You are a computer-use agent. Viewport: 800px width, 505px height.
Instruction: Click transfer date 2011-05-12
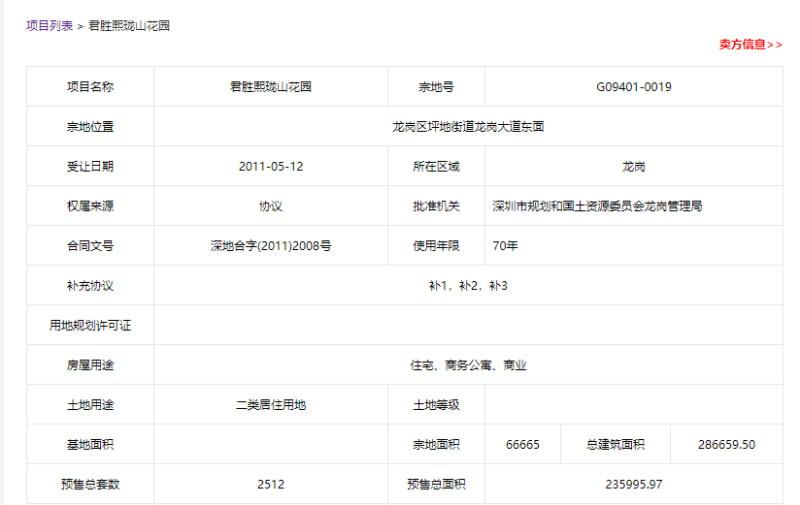[x=270, y=166]
